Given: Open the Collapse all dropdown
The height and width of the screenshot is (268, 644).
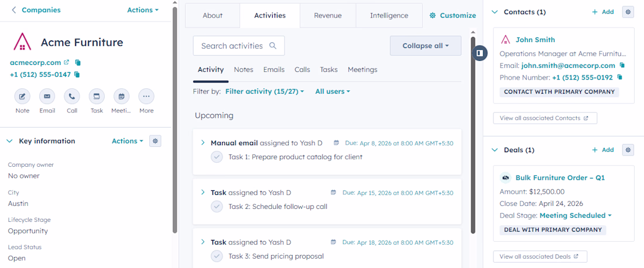Looking at the screenshot, I should (x=426, y=46).
